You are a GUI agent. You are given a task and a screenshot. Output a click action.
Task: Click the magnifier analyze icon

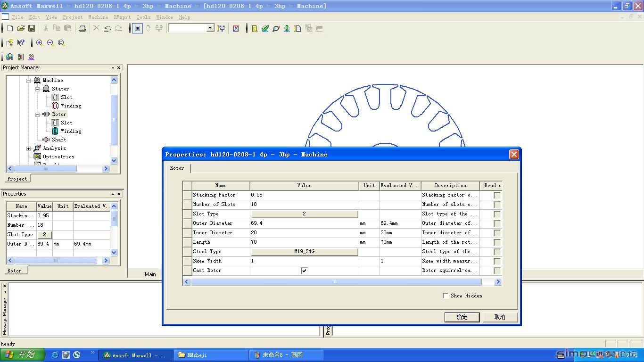276,28
